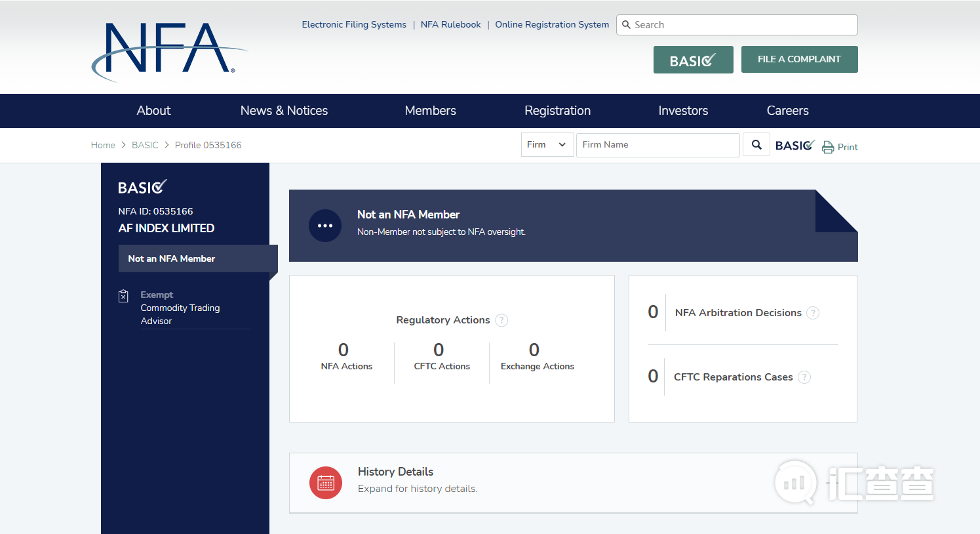Click the three-dots circle icon in status banner
This screenshot has width=980, height=534.
[x=325, y=226]
